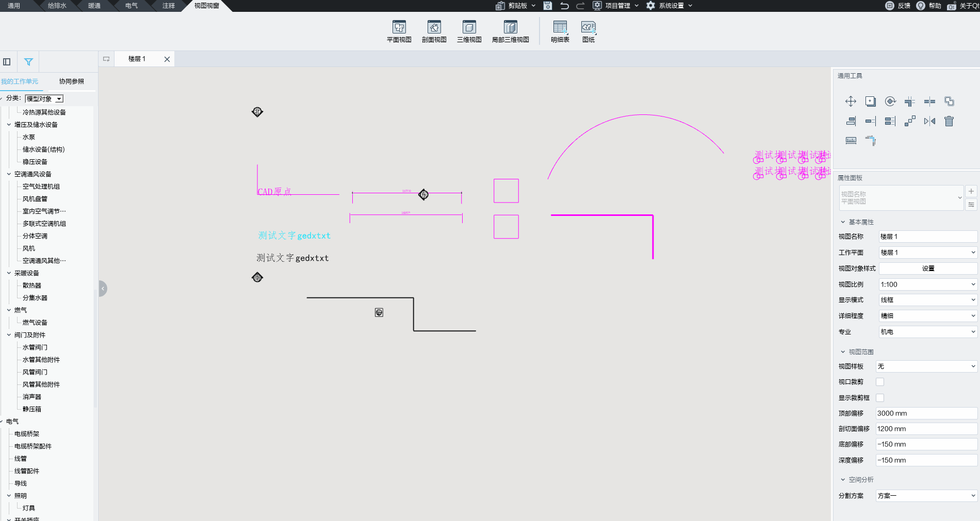The width and height of the screenshot is (980, 521).
Task: Click the 帮助 help button
Action: [929, 6]
